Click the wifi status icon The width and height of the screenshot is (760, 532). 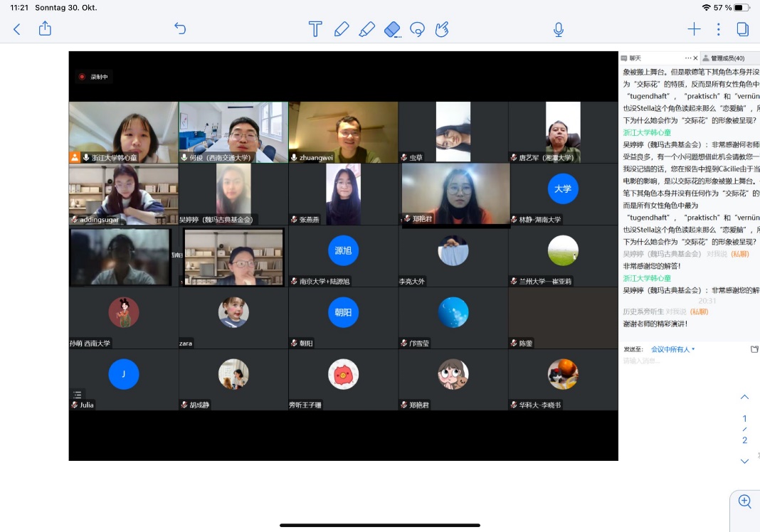click(x=706, y=8)
